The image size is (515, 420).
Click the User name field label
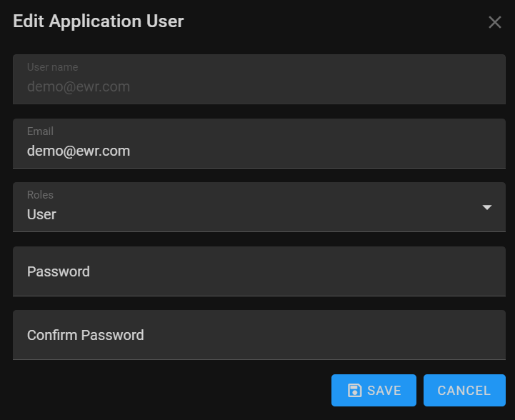[x=53, y=67]
